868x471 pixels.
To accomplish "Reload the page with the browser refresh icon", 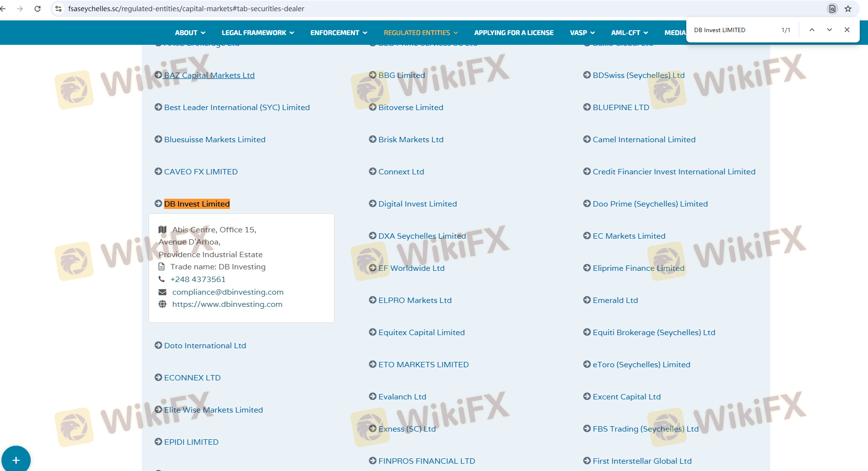I will point(38,9).
